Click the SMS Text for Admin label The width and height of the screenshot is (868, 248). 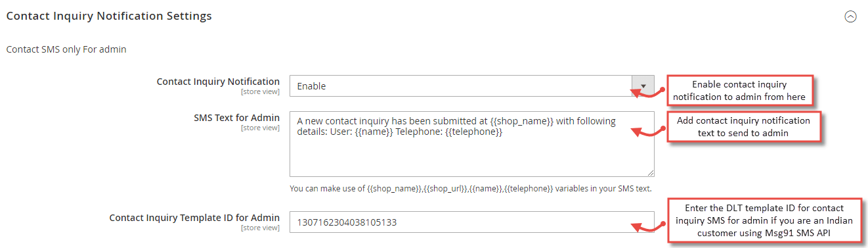(236, 118)
